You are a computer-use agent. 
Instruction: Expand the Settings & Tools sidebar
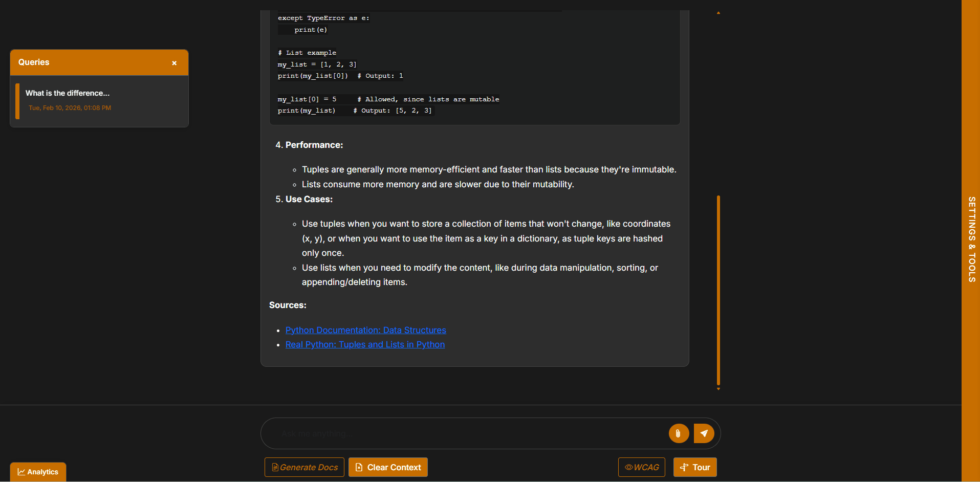click(971, 239)
